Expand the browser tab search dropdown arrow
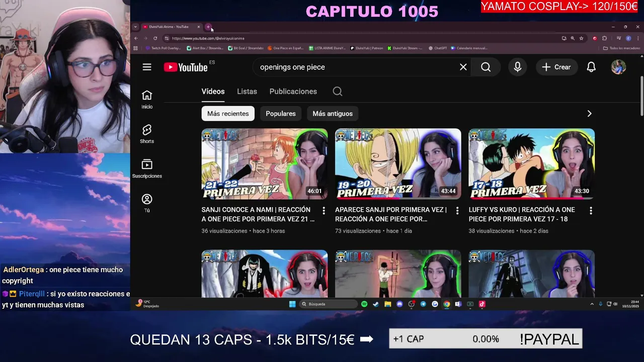This screenshot has height=362, width=644. click(135, 27)
